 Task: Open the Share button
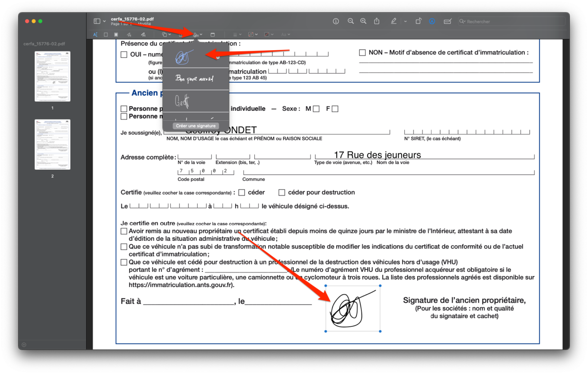pyautogui.click(x=377, y=21)
